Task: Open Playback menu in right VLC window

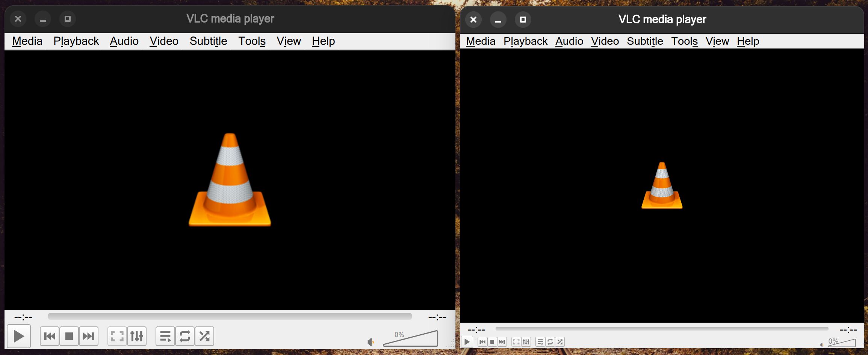Action: (x=525, y=41)
